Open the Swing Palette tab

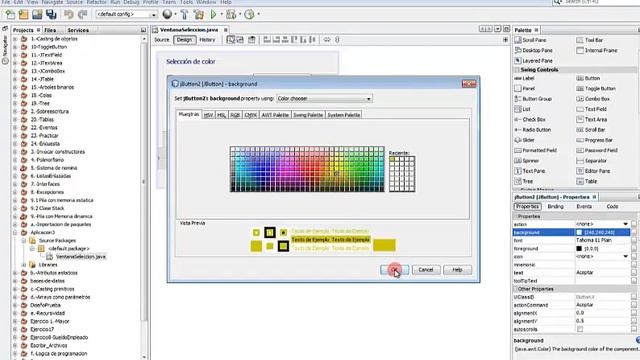point(308,115)
